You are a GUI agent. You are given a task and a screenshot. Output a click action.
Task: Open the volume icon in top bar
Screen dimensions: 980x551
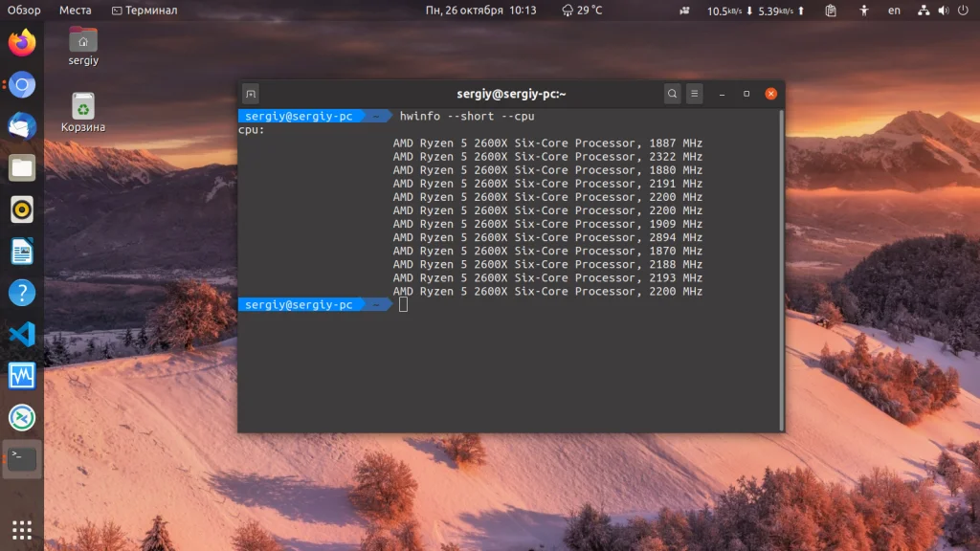[943, 10]
